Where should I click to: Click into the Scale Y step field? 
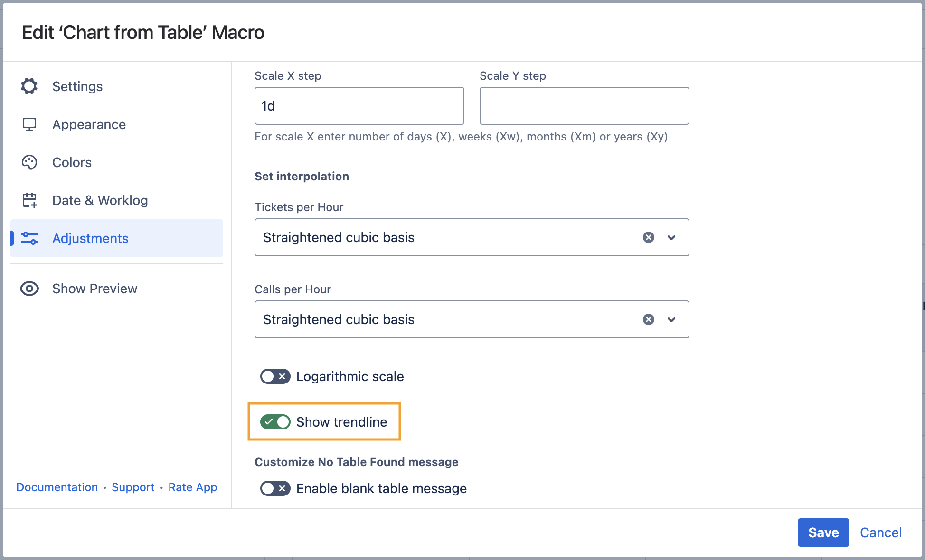tap(584, 106)
